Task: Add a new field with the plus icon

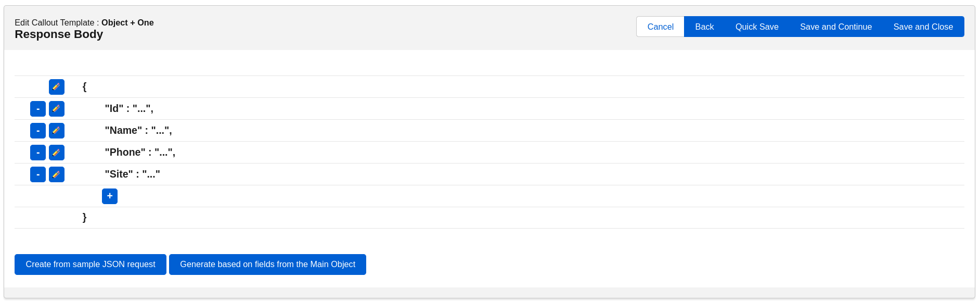Action: point(110,196)
